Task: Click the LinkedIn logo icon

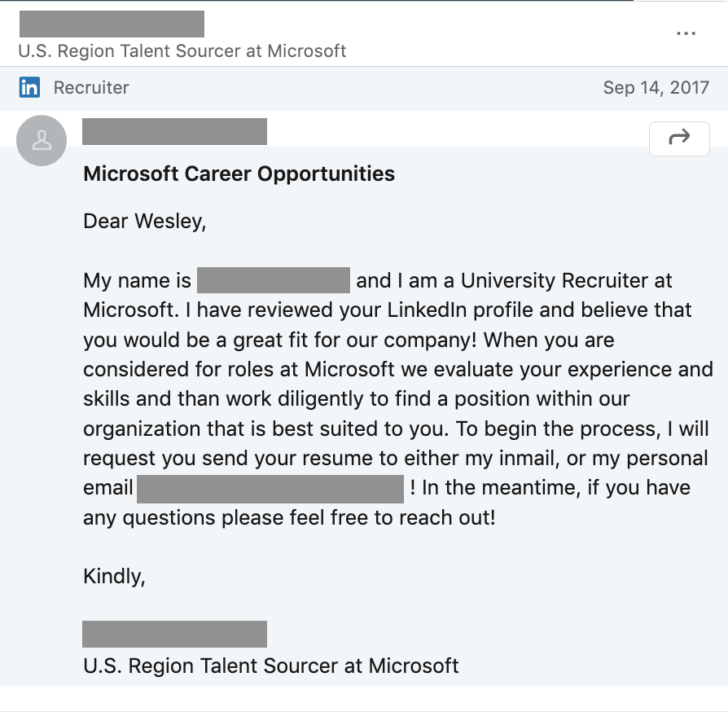Action: (29, 87)
